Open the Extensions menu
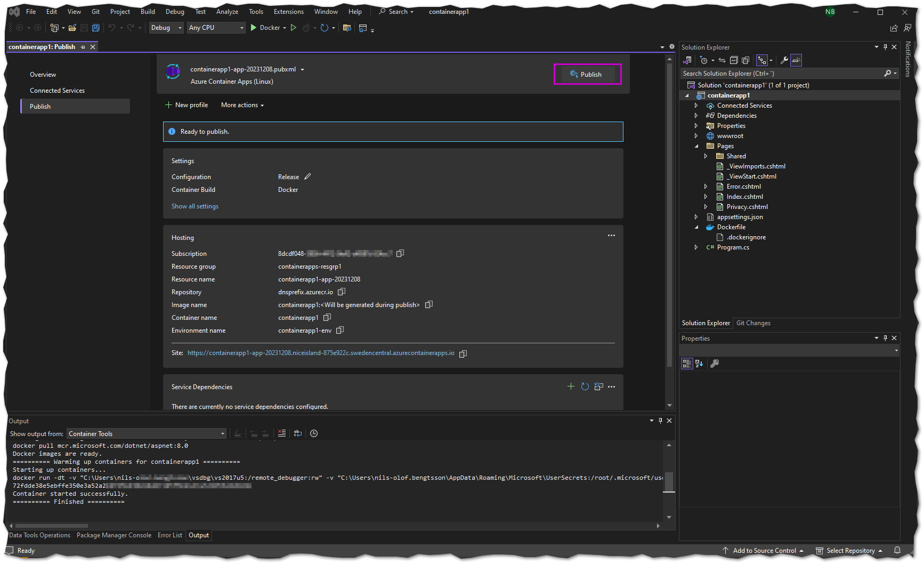The width and height of the screenshot is (924, 564). [288, 12]
